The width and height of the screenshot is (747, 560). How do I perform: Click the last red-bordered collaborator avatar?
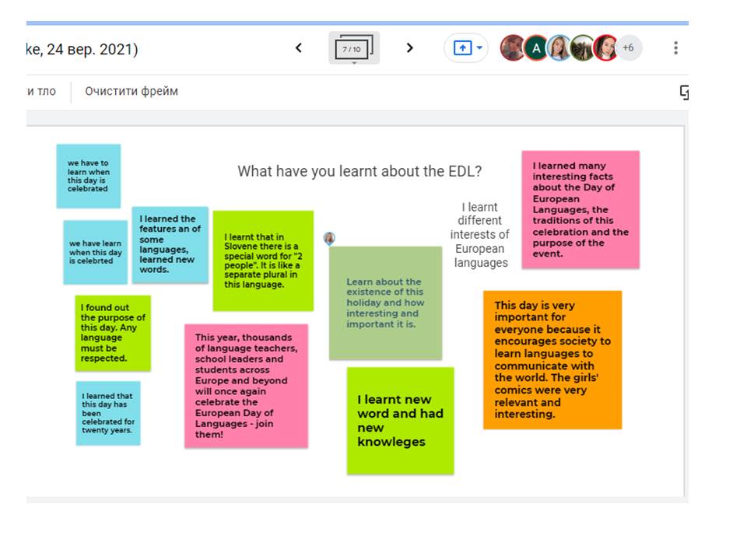click(605, 48)
